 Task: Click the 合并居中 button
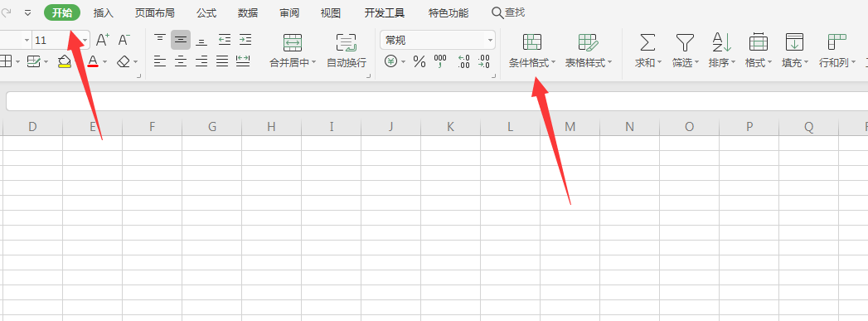pos(293,51)
